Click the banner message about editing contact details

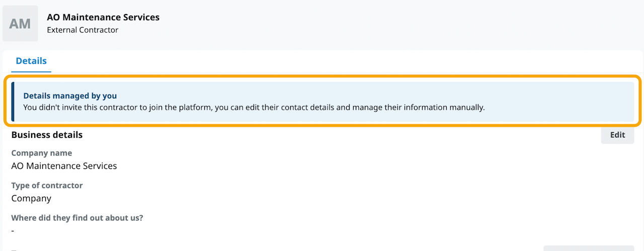(x=254, y=107)
